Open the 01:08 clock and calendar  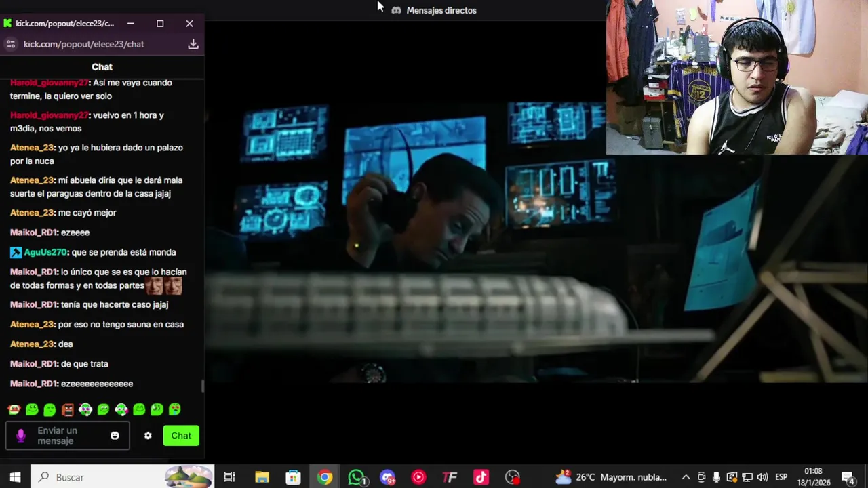point(814,477)
